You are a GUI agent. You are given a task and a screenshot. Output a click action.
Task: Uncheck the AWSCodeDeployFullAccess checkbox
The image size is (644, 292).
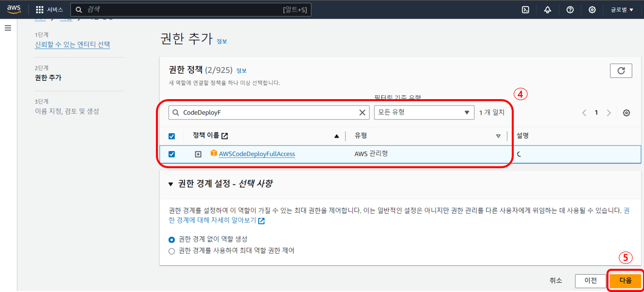pyautogui.click(x=172, y=154)
